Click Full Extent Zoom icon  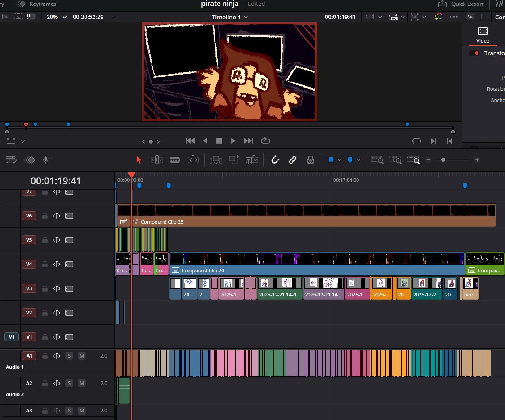coord(377,160)
